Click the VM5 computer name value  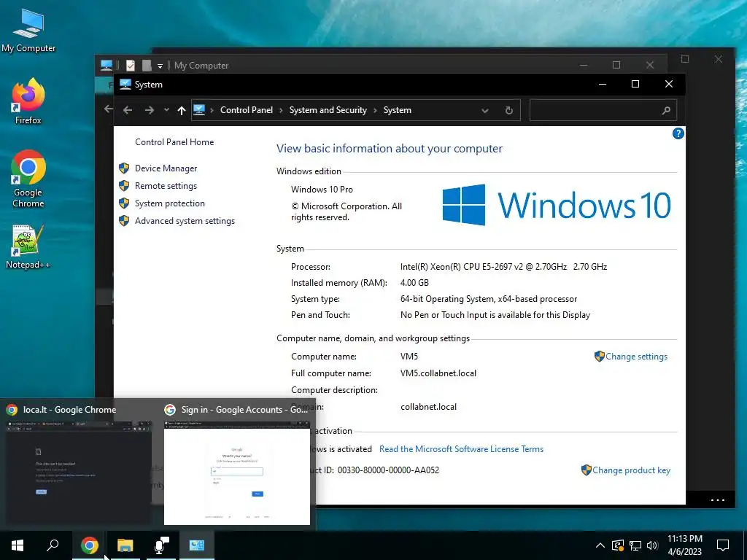tap(409, 356)
